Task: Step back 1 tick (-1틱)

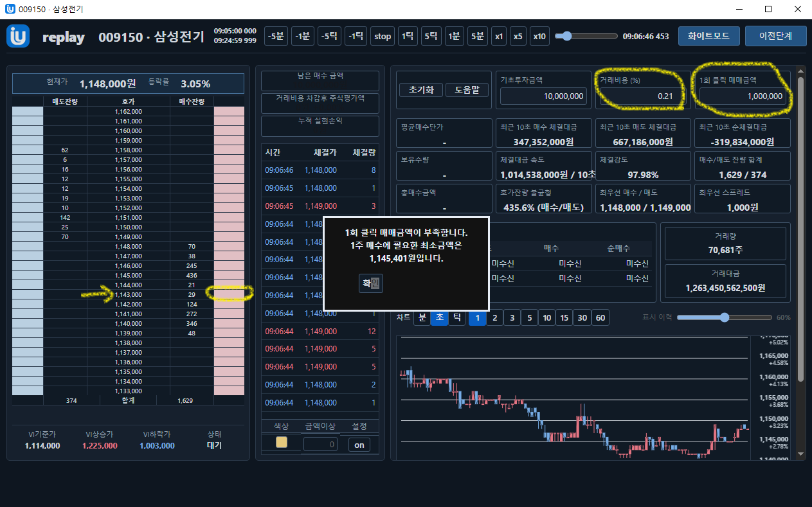Action: point(356,36)
